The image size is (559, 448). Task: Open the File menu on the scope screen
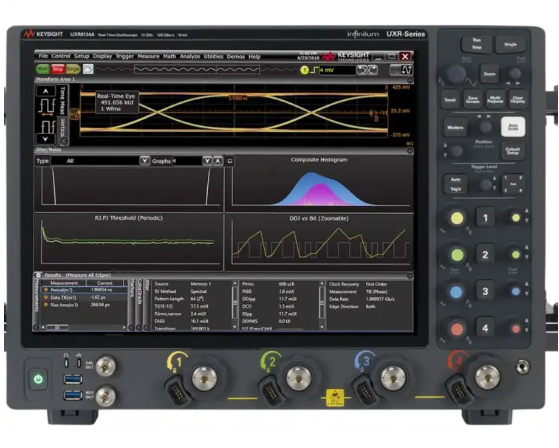[x=43, y=56]
